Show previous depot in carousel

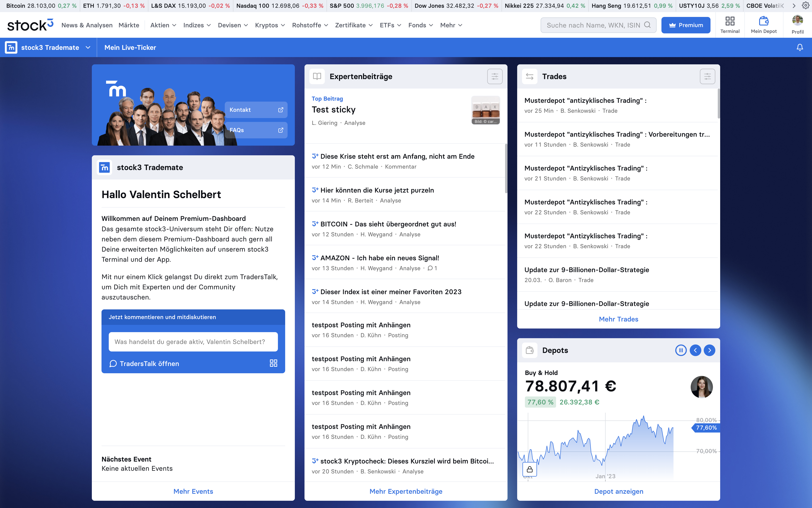pyautogui.click(x=695, y=350)
